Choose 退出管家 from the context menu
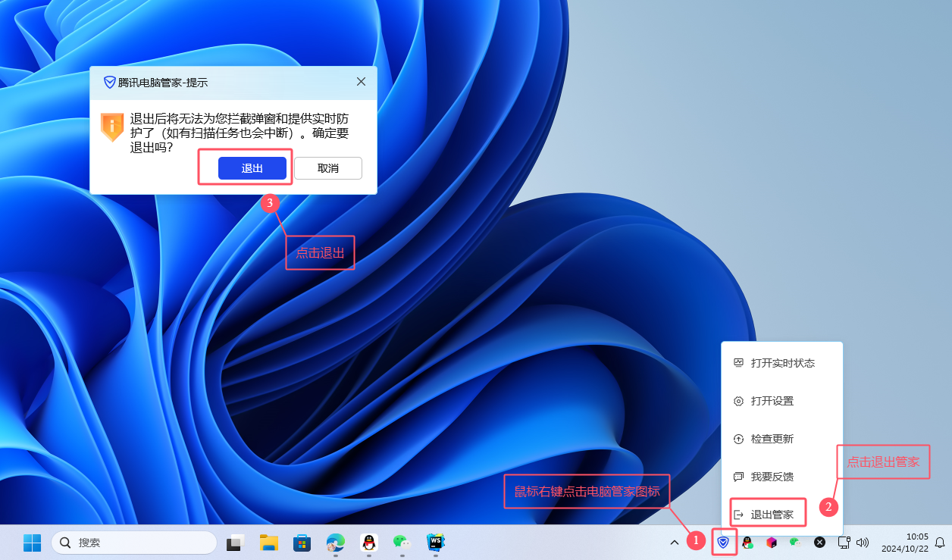The height and width of the screenshot is (560, 952). [x=772, y=515]
